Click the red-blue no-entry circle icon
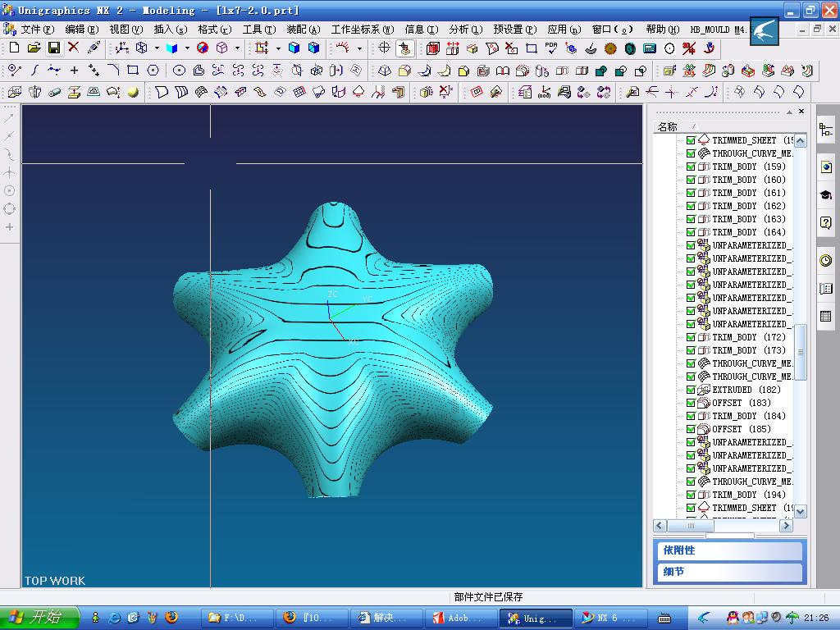Screen dimensions: 840x630 pyautogui.click(x=203, y=48)
